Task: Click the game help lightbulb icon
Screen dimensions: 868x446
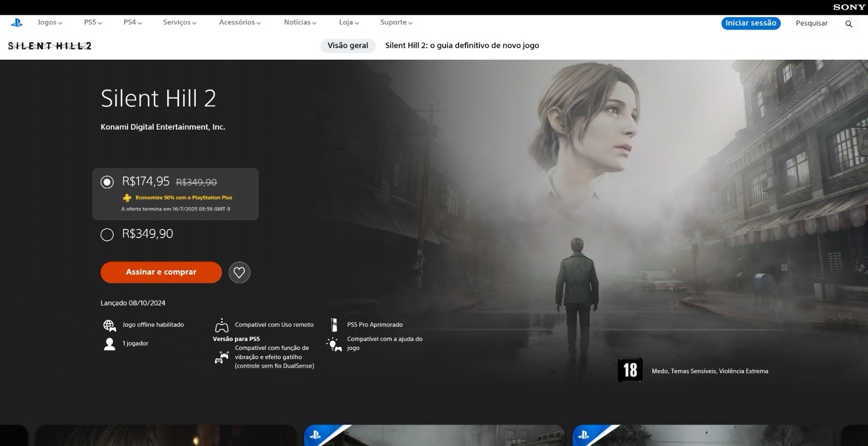Action: pos(334,344)
